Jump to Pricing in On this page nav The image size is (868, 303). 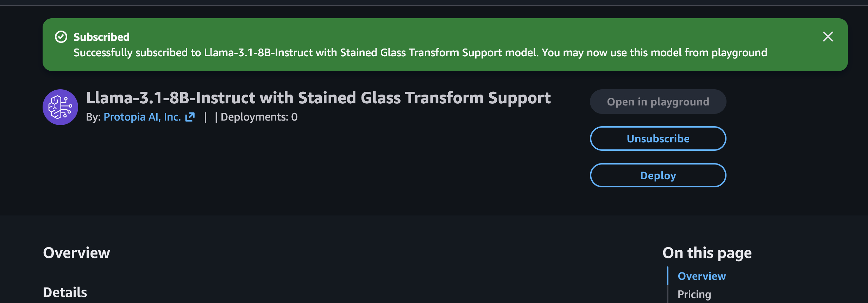coord(694,294)
